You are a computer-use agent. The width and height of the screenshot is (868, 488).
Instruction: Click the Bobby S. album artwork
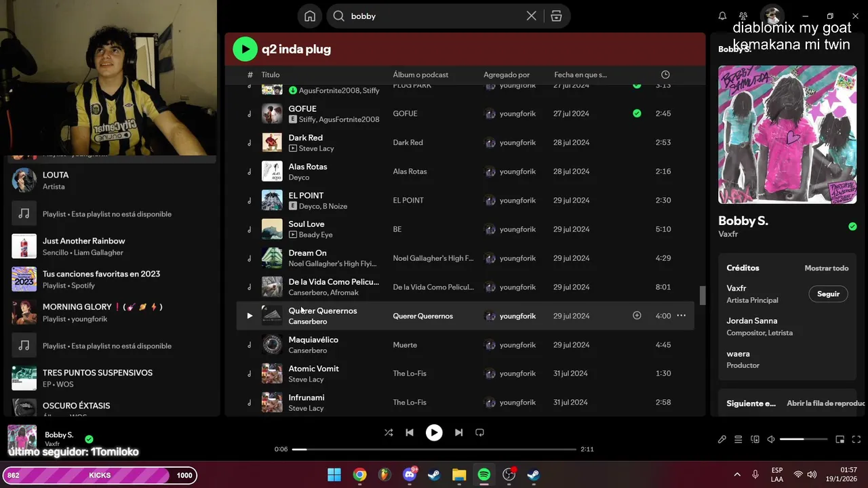(x=787, y=134)
